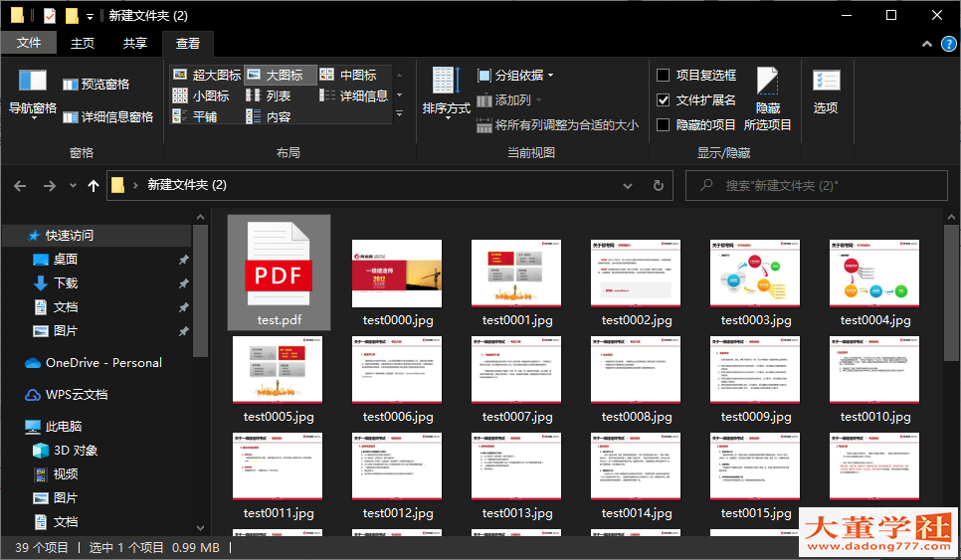961x560 pixels.
Task: Open the blue Help question icon
Action: click(x=948, y=44)
